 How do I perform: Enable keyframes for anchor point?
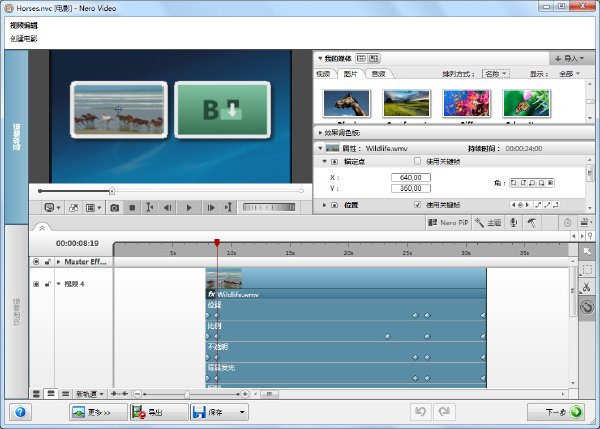click(417, 161)
